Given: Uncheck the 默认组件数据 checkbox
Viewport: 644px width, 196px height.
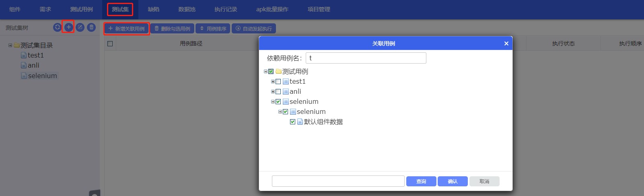Looking at the screenshot, I should click(x=292, y=122).
